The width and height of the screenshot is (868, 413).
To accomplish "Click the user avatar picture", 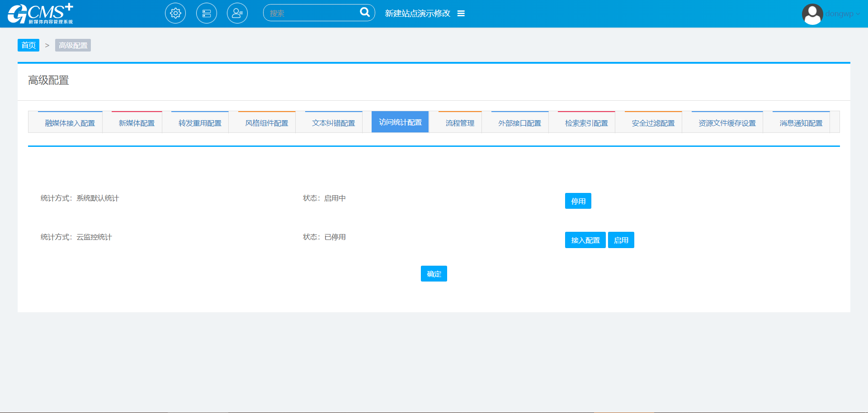I will pyautogui.click(x=812, y=14).
